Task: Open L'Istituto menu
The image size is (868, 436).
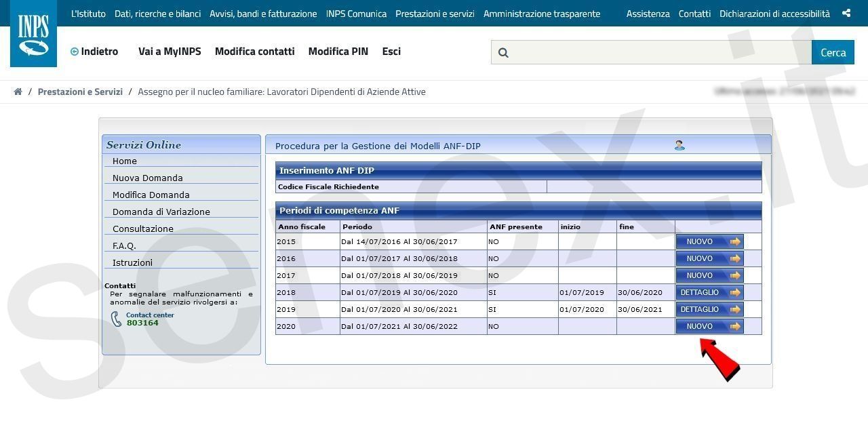Action: pyautogui.click(x=88, y=14)
